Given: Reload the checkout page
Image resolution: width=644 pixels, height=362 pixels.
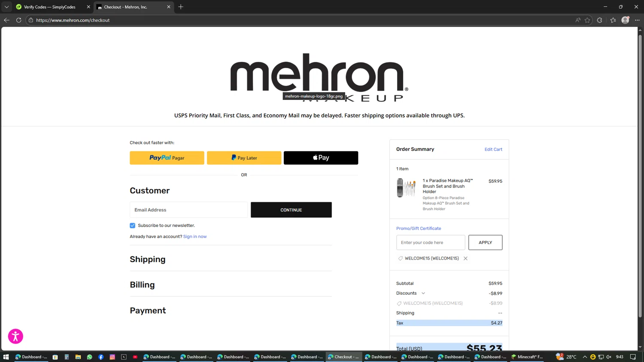Looking at the screenshot, I should coord(19,20).
